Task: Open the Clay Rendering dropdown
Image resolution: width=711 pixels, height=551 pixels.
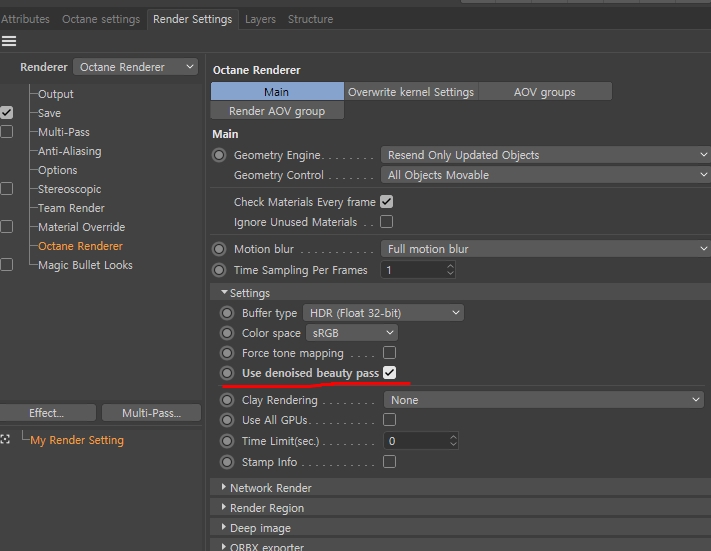Action: click(544, 400)
